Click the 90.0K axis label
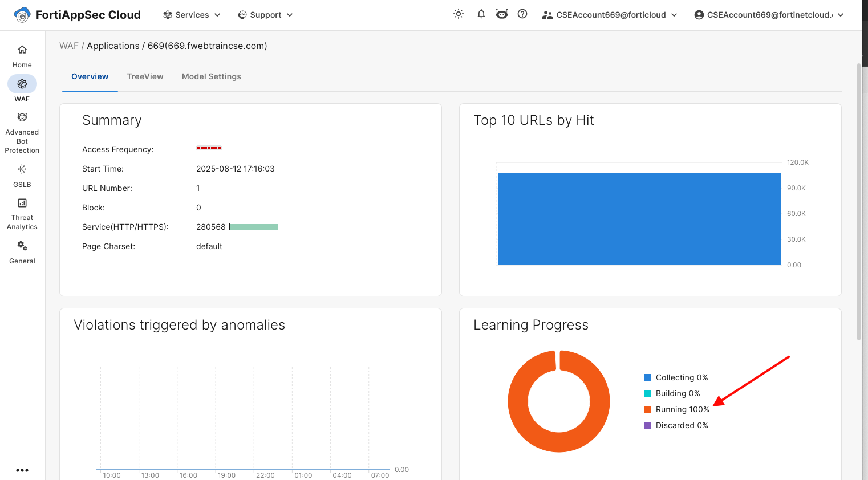This screenshot has height=480, width=868. click(796, 188)
